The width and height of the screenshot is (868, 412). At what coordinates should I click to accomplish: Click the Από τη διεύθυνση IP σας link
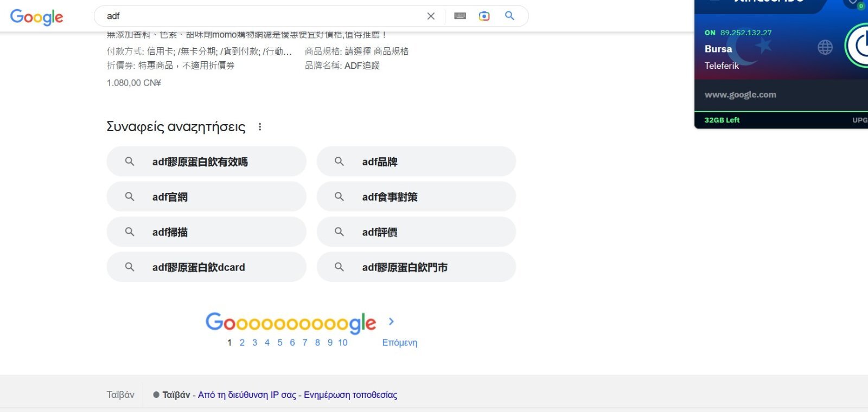[247, 395]
